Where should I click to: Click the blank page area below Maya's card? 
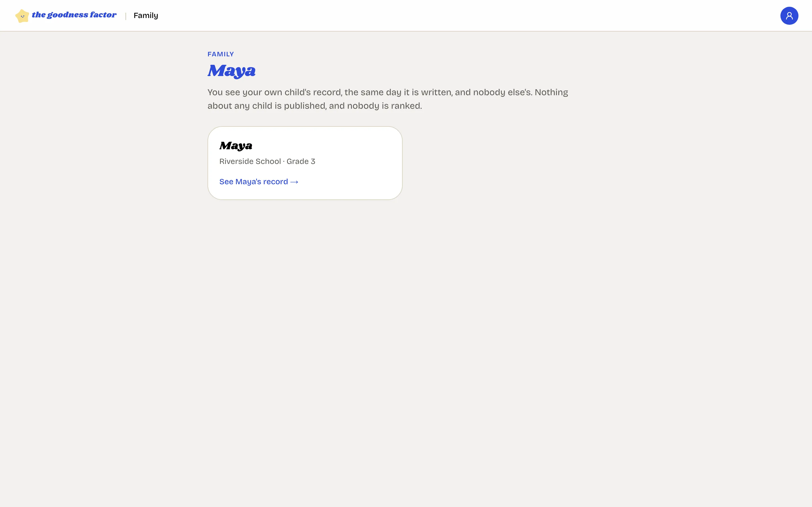tap(406, 335)
